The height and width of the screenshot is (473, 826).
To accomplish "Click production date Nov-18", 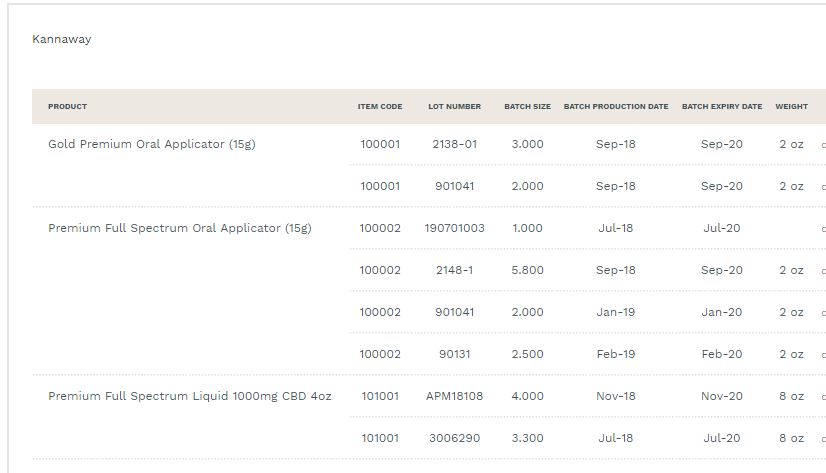I will tap(616, 396).
